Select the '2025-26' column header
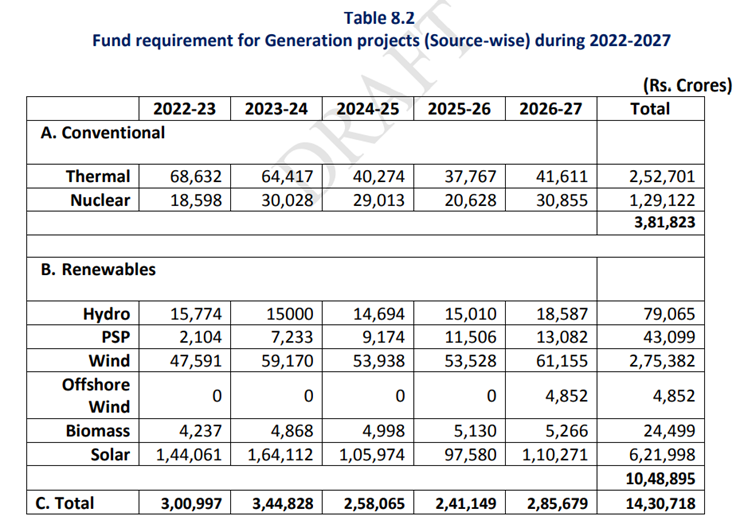Image resolution: width=740 pixels, height=520 pixels. coord(459,109)
